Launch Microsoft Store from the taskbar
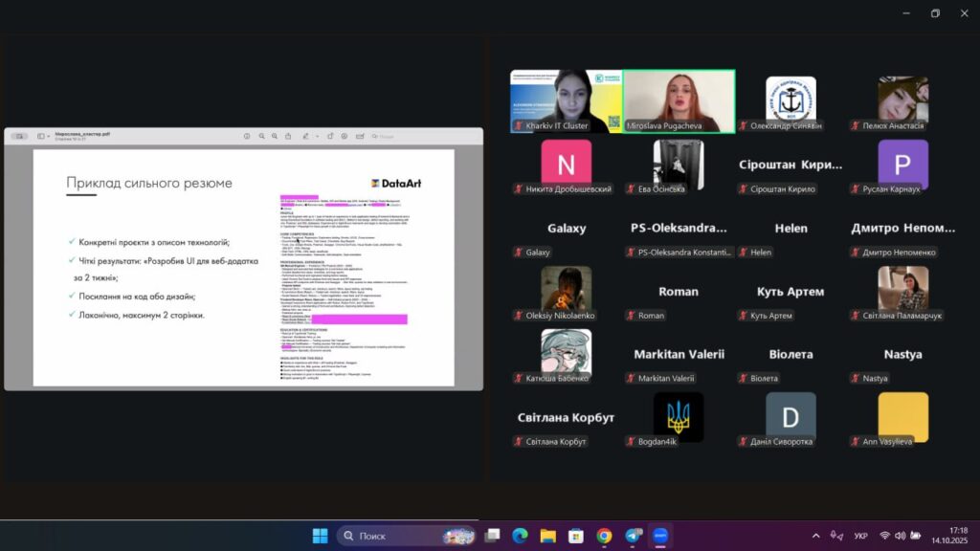The height and width of the screenshot is (551, 980). (x=575, y=536)
